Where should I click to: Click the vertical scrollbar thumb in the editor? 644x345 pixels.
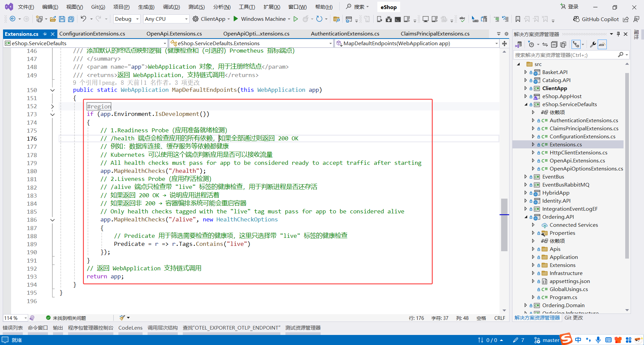pos(504,225)
